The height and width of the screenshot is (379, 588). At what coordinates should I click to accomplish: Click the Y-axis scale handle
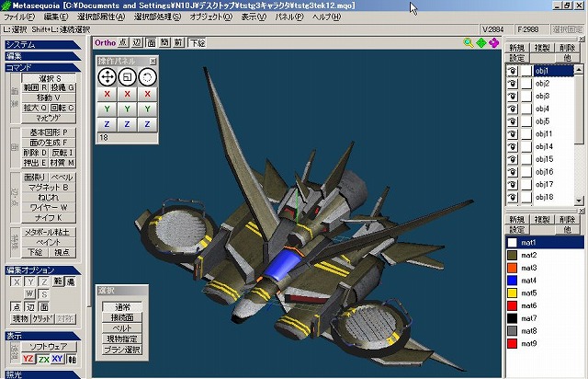[x=127, y=109]
